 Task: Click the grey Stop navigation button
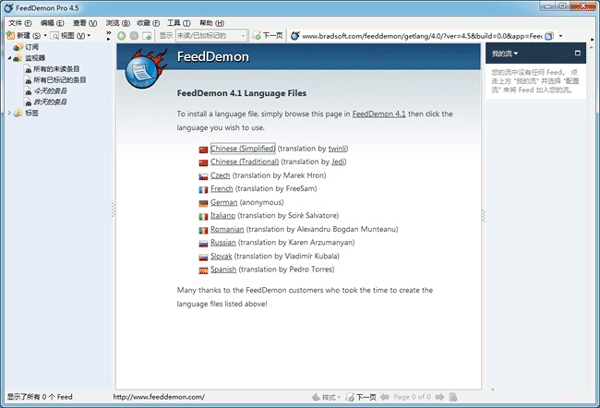[x=134, y=36]
